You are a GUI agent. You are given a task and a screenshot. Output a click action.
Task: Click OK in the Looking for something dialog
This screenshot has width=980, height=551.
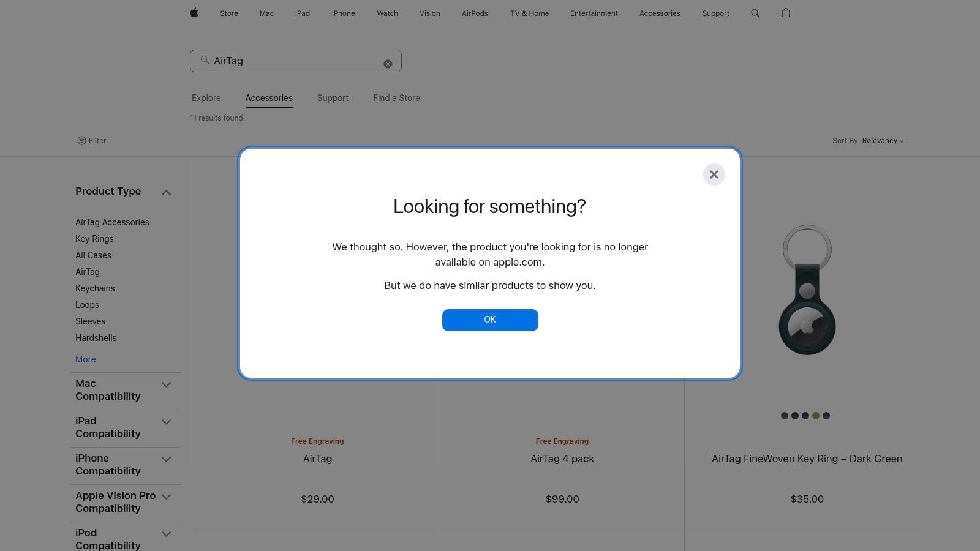coord(490,320)
